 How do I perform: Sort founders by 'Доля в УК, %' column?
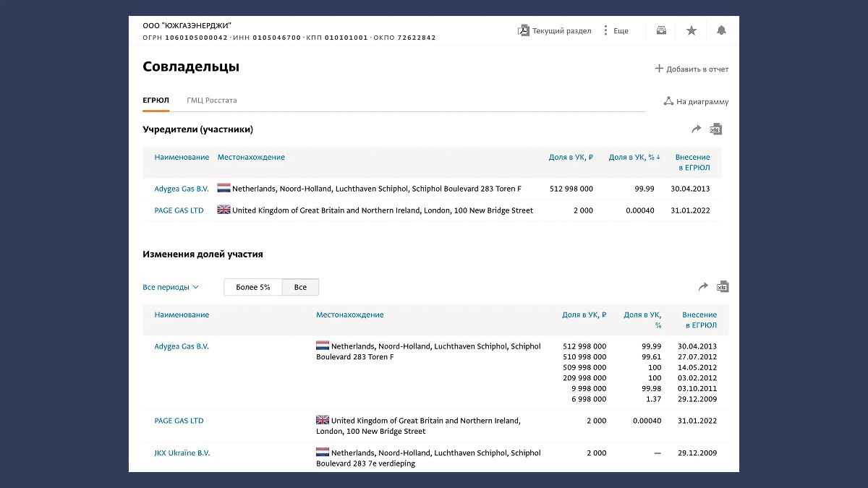pos(634,158)
